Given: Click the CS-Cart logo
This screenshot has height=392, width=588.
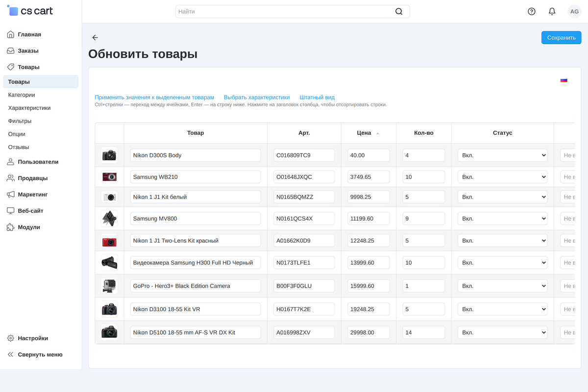Looking at the screenshot, I should 30,11.
